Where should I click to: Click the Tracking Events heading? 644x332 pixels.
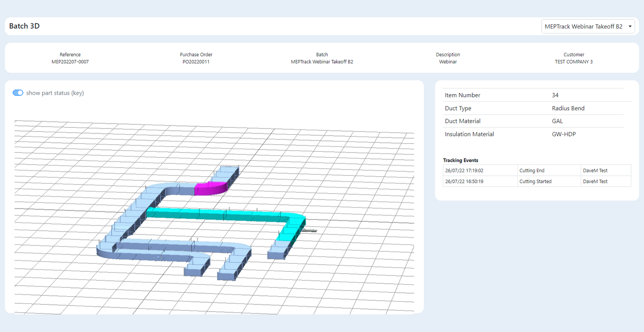tap(460, 160)
